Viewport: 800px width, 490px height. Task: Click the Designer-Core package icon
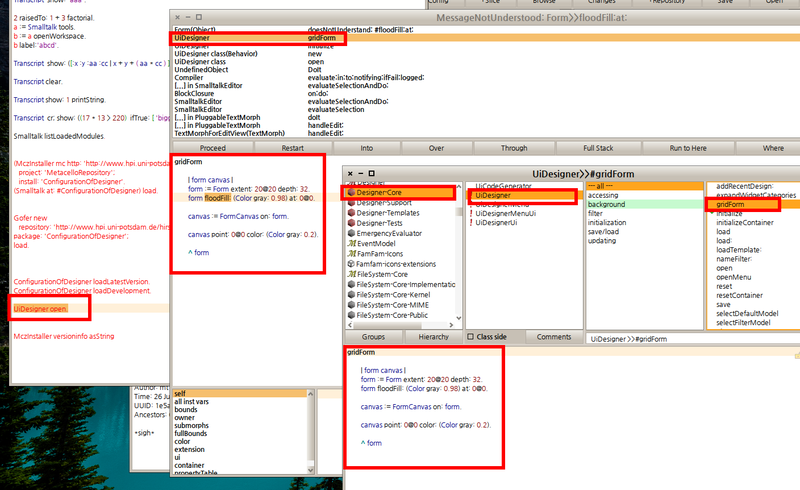(x=350, y=192)
